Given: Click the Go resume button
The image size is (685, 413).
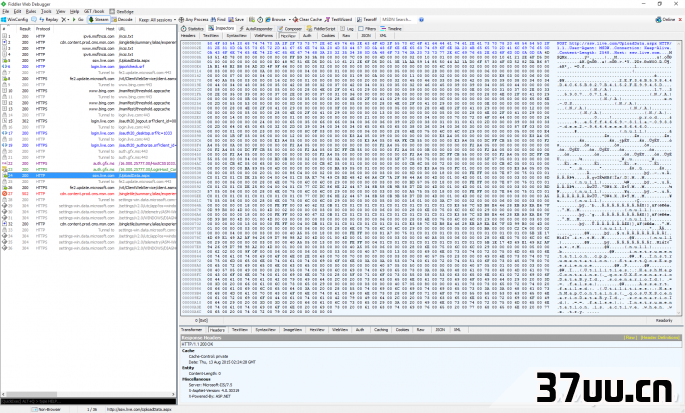Looking at the screenshot, I should pos(78,20).
